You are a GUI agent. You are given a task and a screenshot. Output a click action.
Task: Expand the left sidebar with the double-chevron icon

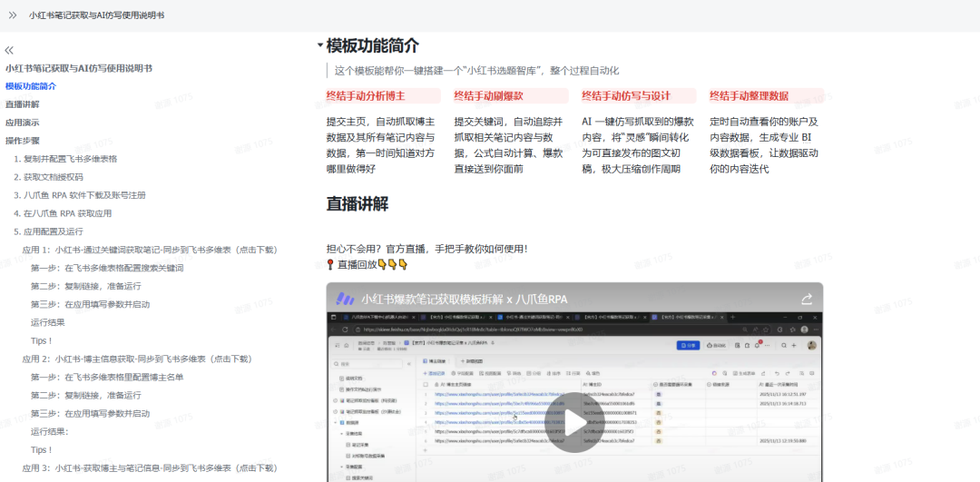click(13, 15)
